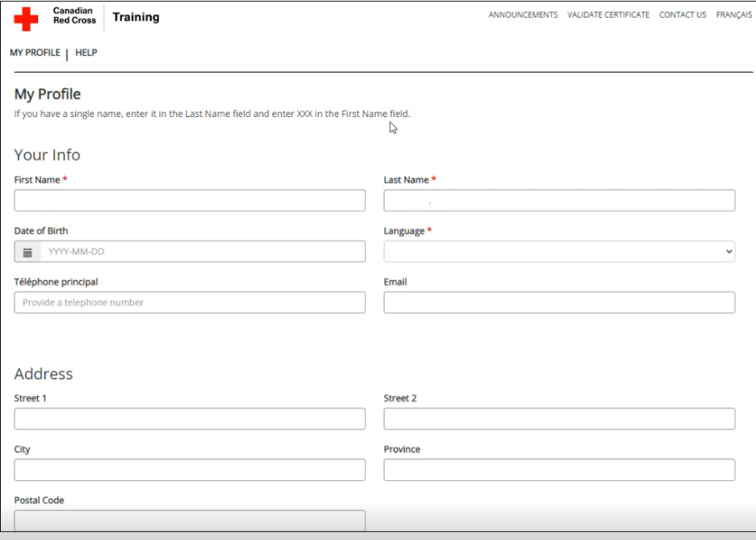
Task: Open the CONTACT US page
Action: click(x=681, y=14)
